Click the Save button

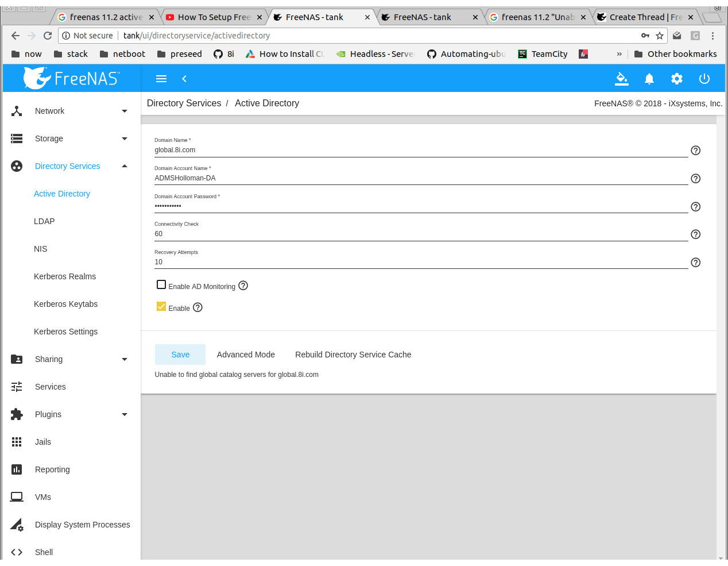click(x=180, y=355)
